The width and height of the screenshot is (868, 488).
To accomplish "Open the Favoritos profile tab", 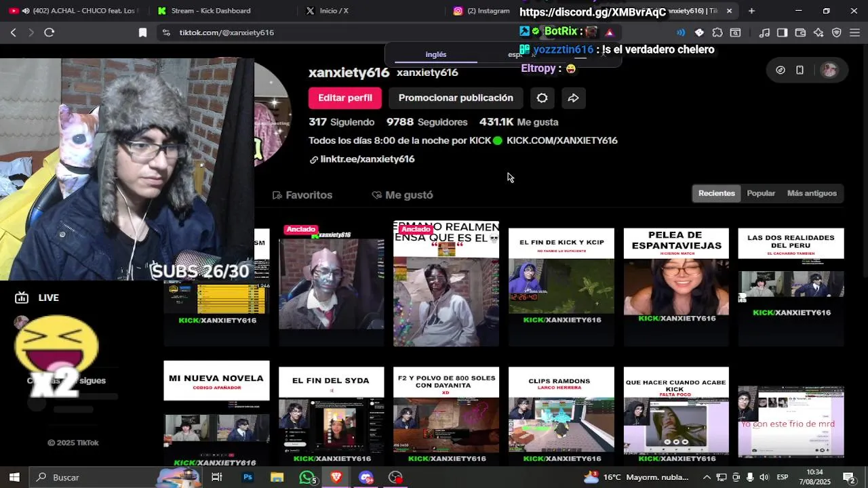I will point(302,195).
